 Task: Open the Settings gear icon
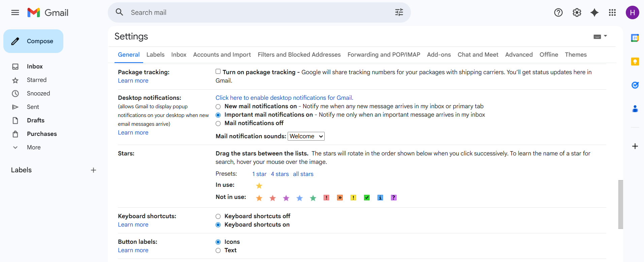(x=577, y=12)
